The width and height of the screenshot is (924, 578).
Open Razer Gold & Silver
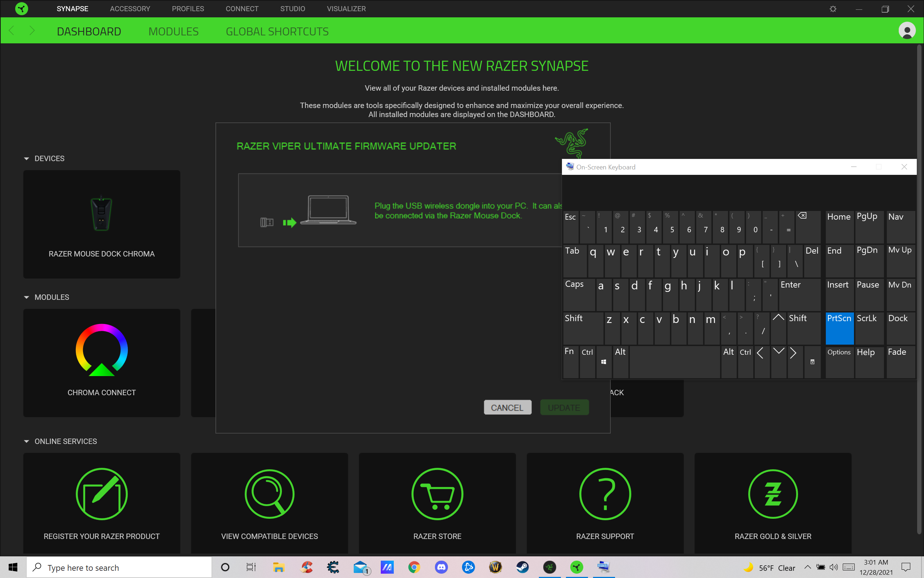coord(773,503)
